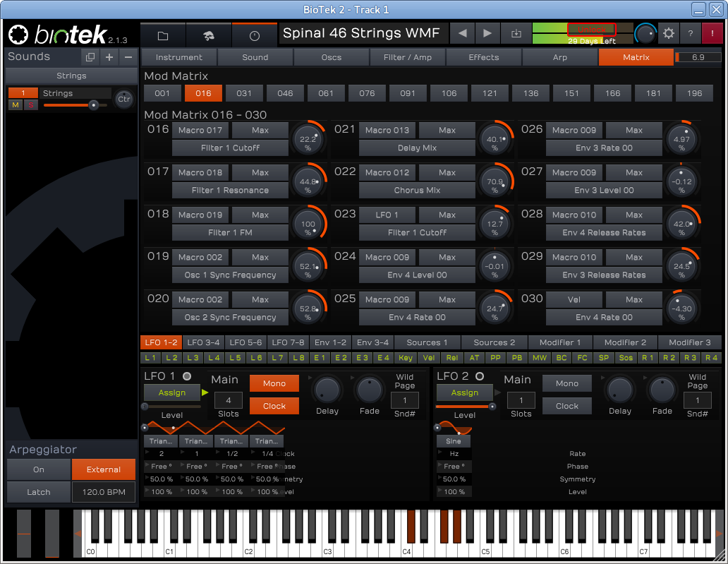Toggle Arpeggiator External sync
This screenshot has height=564, width=728.
(104, 469)
